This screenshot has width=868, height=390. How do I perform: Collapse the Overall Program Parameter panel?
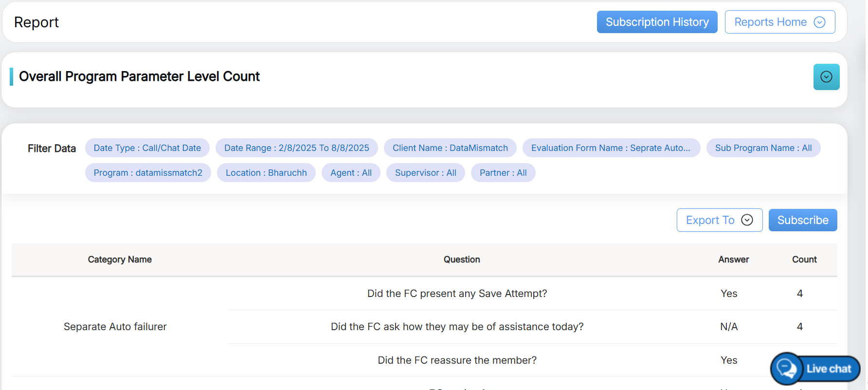click(x=826, y=77)
